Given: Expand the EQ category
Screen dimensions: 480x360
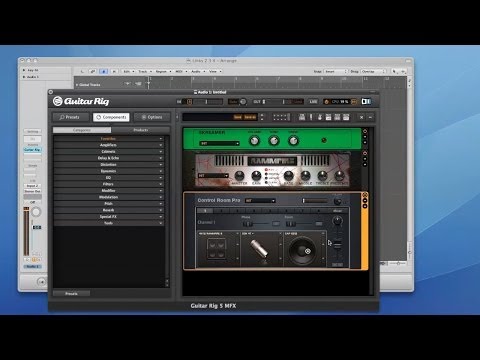Looking at the screenshot, I should tap(109, 178).
